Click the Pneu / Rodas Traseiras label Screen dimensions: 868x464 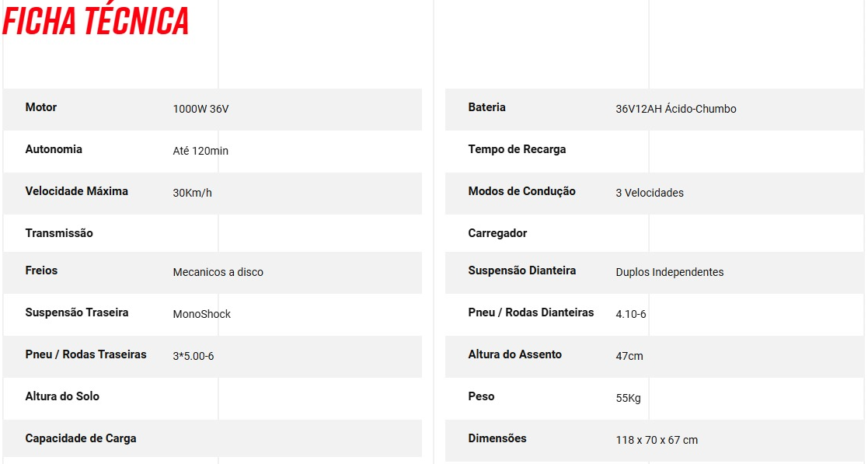pos(85,354)
